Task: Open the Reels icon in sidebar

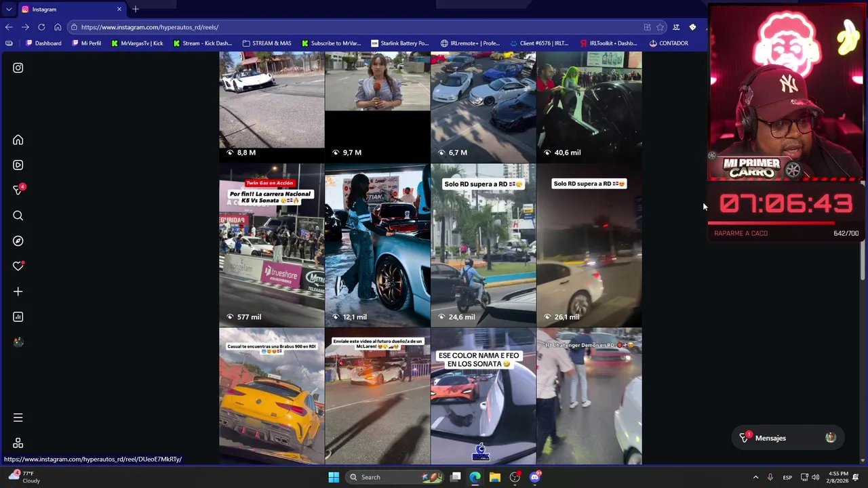Action: pos(18,165)
